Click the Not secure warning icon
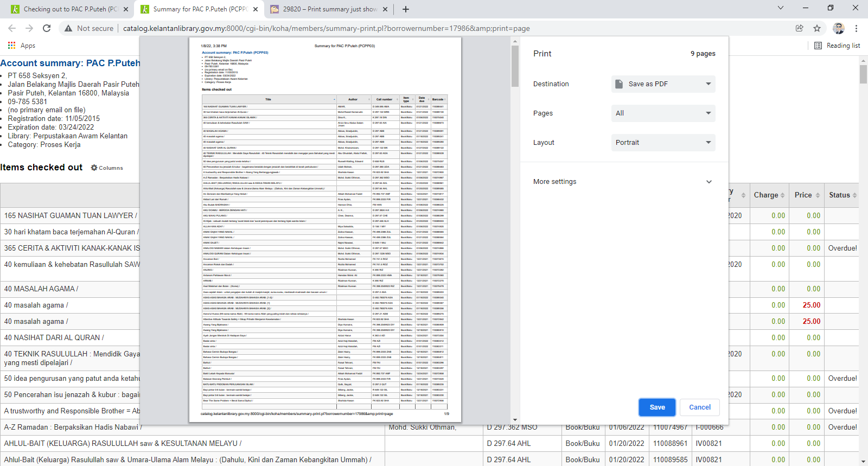The width and height of the screenshot is (868, 466). [68, 28]
